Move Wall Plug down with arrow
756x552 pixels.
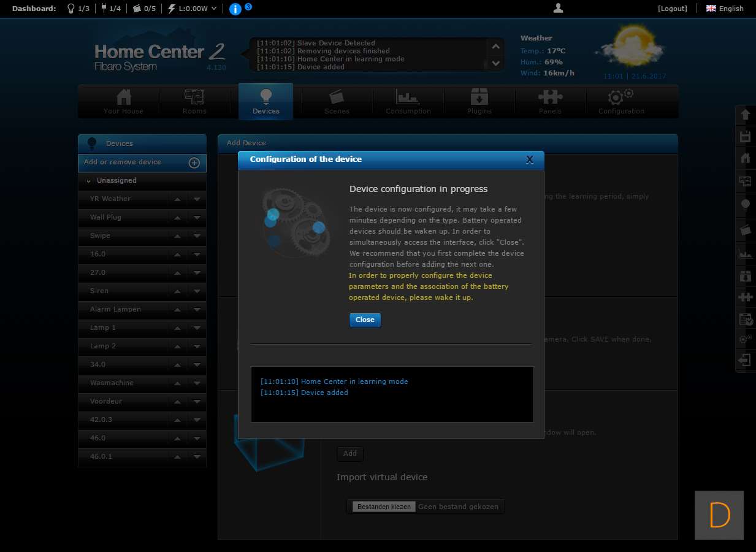point(197,218)
